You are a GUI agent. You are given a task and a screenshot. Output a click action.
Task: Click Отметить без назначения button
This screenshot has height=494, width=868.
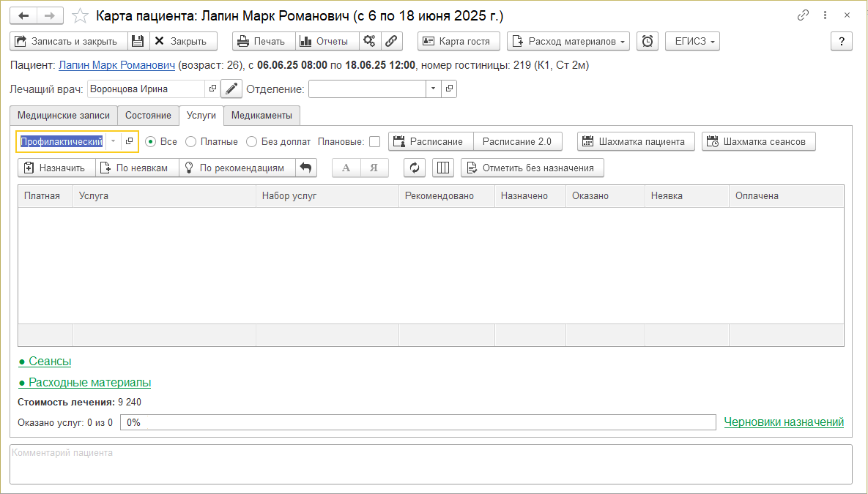click(533, 168)
